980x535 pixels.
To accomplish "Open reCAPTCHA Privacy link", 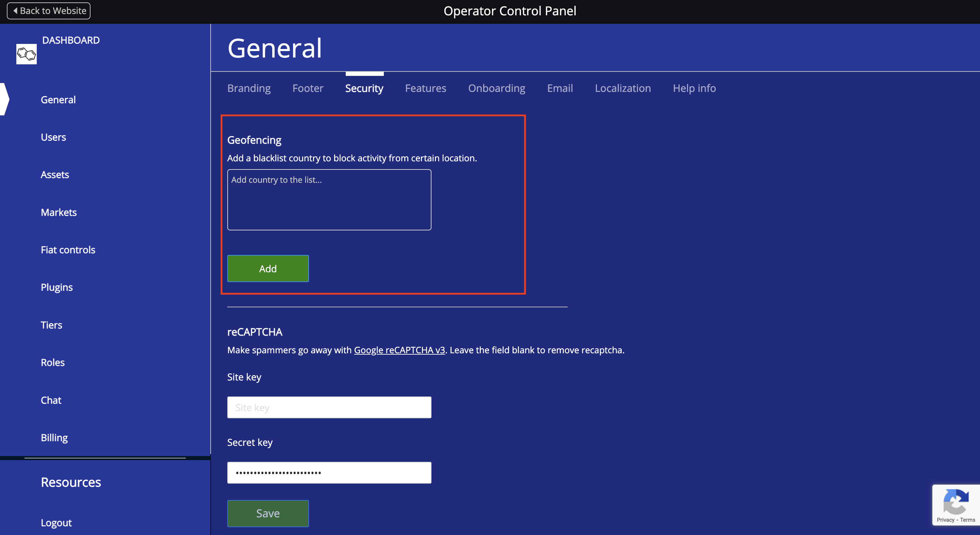I will point(945,520).
